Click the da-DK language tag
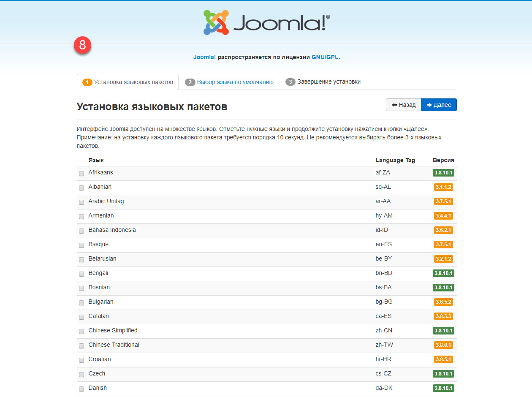Viewport: 532px width, 397px height. [x=384, y=388]
